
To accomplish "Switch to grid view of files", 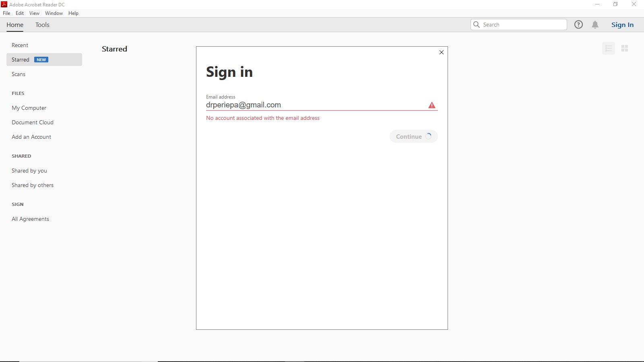I will pyautogui.click(x=625, y=48).
